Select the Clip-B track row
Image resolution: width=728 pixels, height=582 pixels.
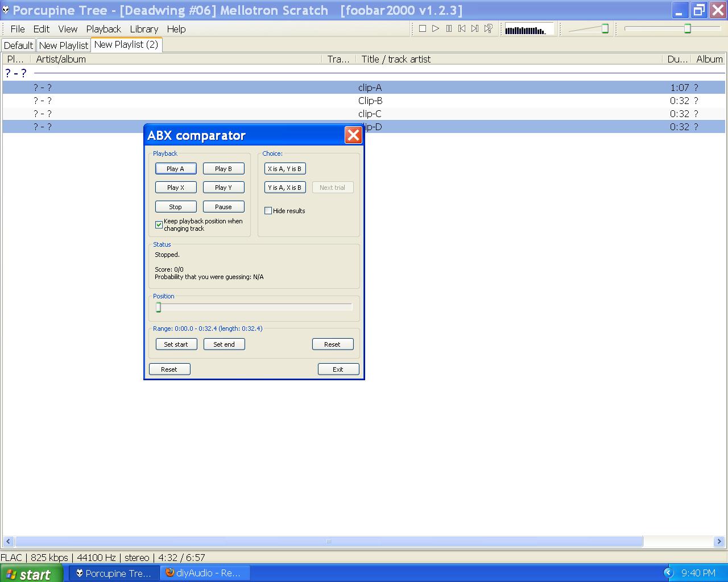pyautogui.click(x=364, y=101)
